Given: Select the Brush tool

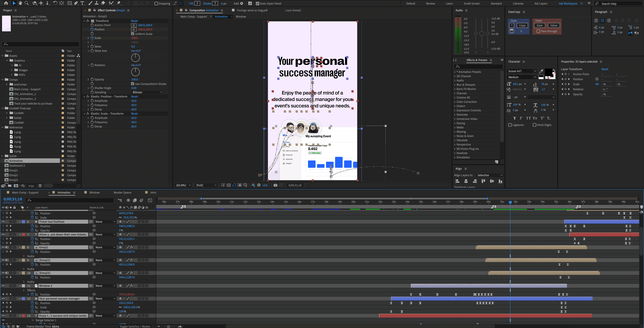Looking at the screenshot, I should (x=90, y=3).
